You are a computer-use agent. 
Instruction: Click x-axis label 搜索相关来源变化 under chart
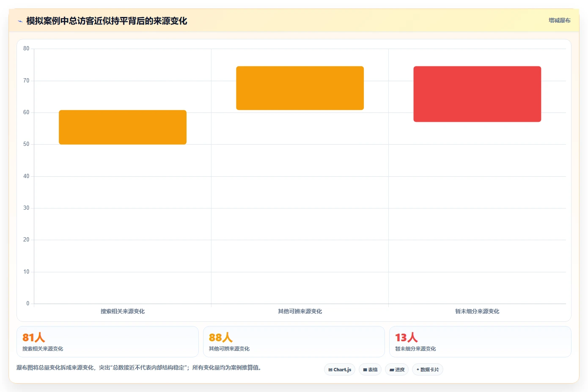pyautogui.click(x=123, y=311)
